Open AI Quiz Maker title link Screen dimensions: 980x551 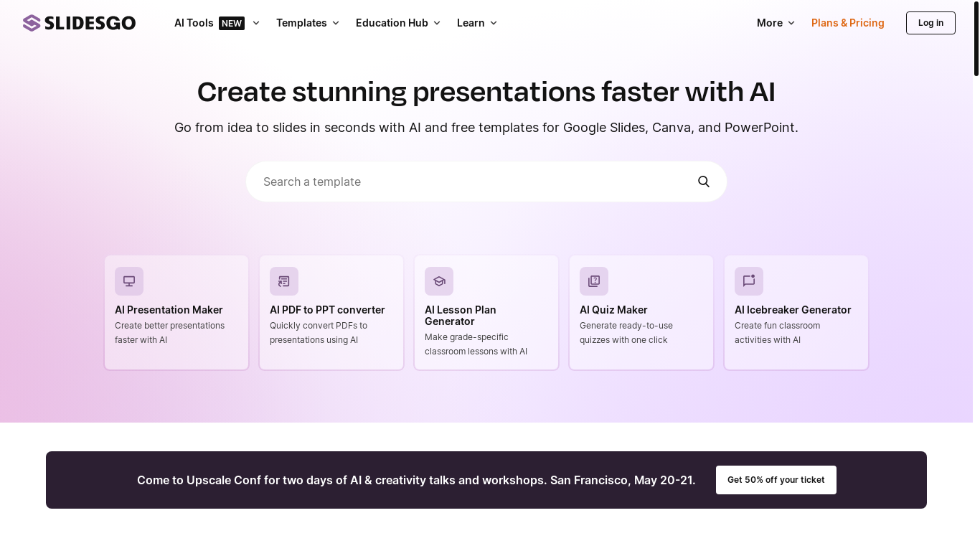pos(613,310)
